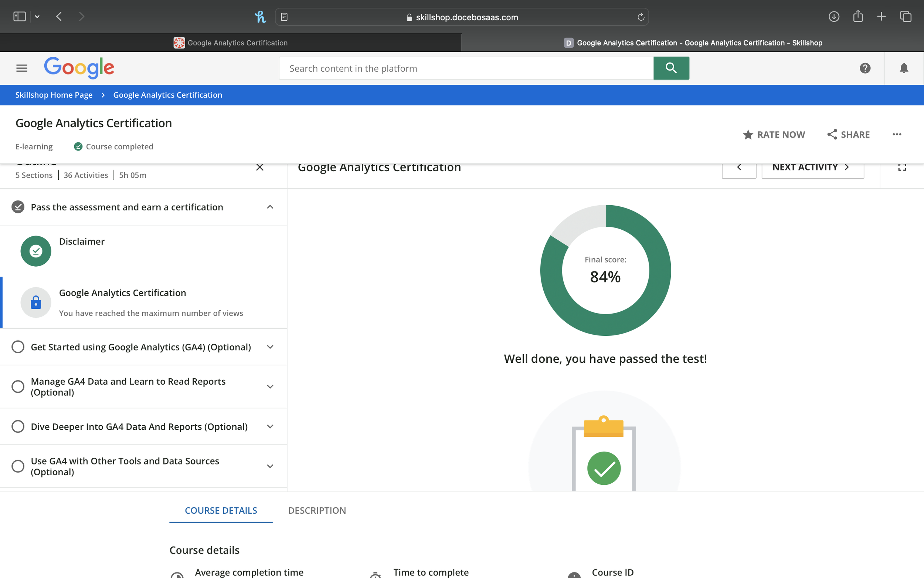Screen dimensions: 924x578
Task: Focus the skillshop.docebosaas.com address bar
Action: click(462, 17)
